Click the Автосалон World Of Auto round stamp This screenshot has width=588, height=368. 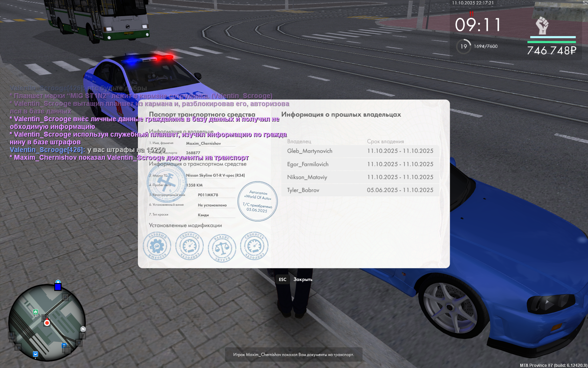(x=258, y=201)
